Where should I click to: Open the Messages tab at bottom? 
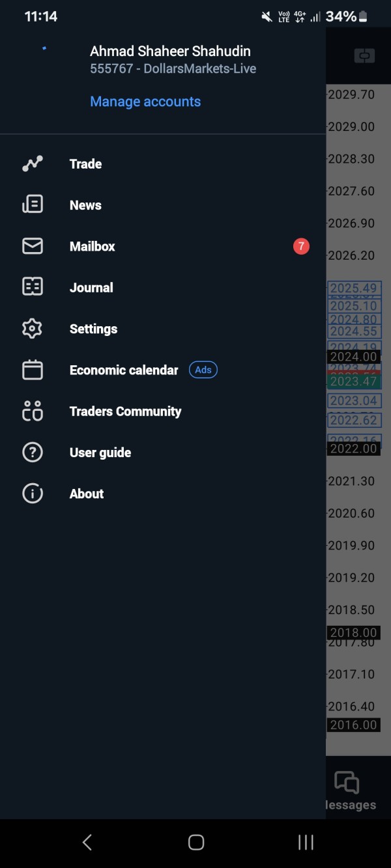pyautogui.click(x=349, y=791)
